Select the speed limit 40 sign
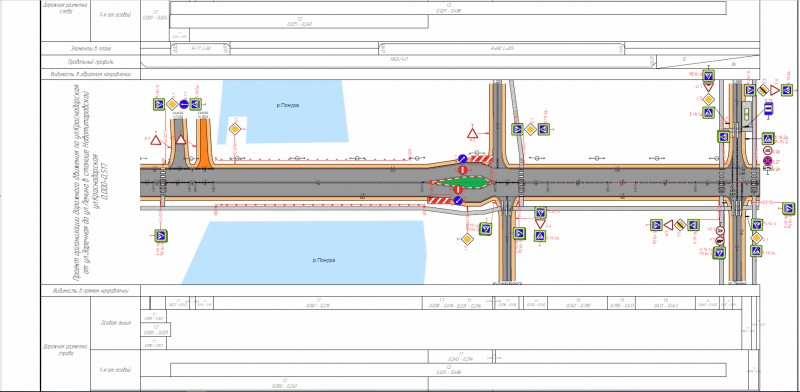The height and width of the screenshot is (392, 800). (767, 151)
